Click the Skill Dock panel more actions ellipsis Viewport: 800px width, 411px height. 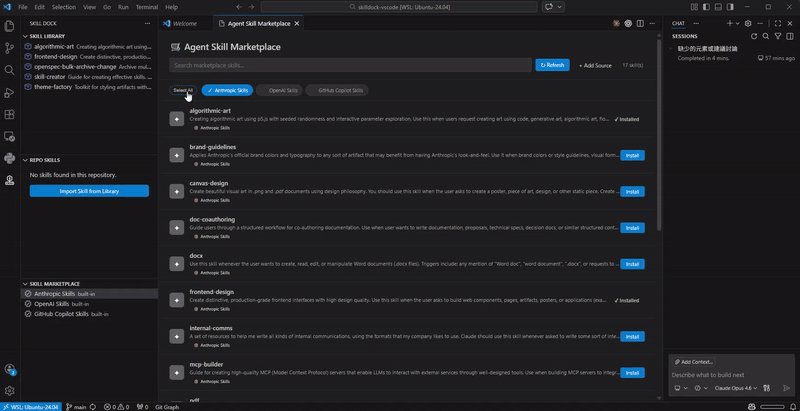(x=147, y=23)
